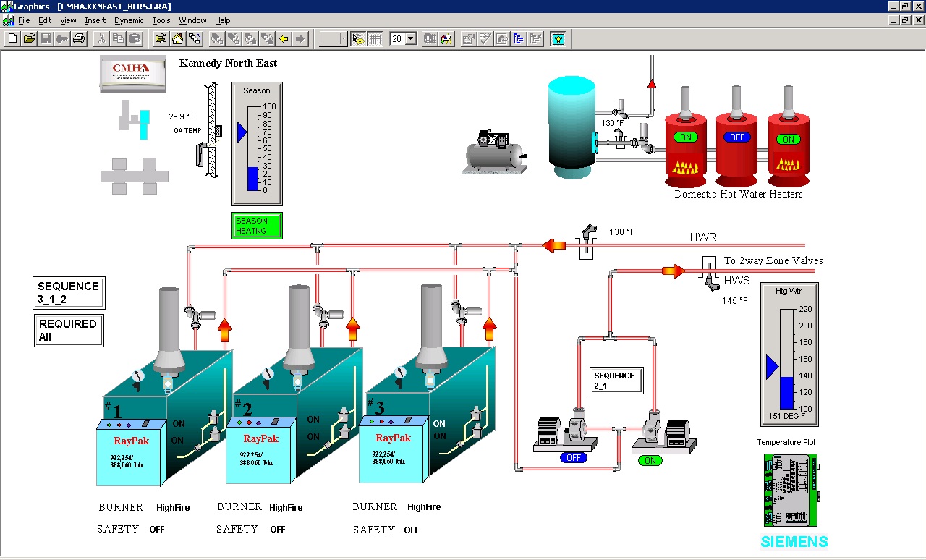Toggle the ON status of right pump
This screenshot has width=926, height=560.
[650, 460]
